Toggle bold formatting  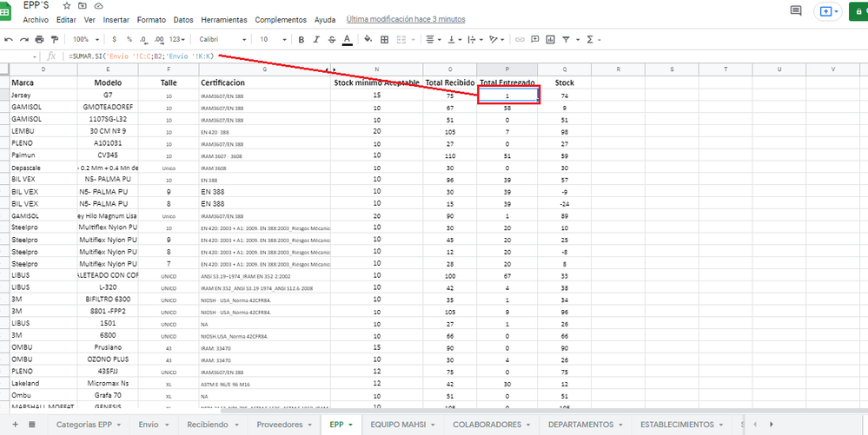click(x=301, y=39)
